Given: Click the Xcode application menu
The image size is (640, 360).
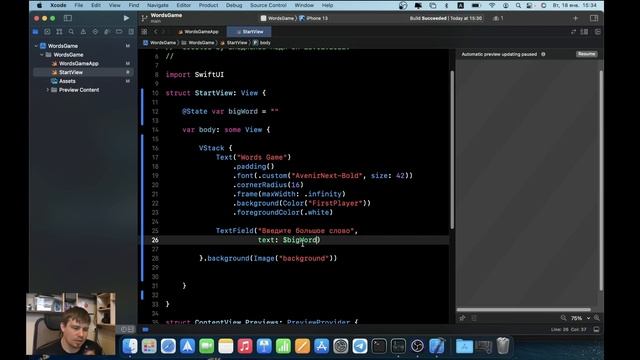Looking at the screenshot, I should click(x=58, y=5).
